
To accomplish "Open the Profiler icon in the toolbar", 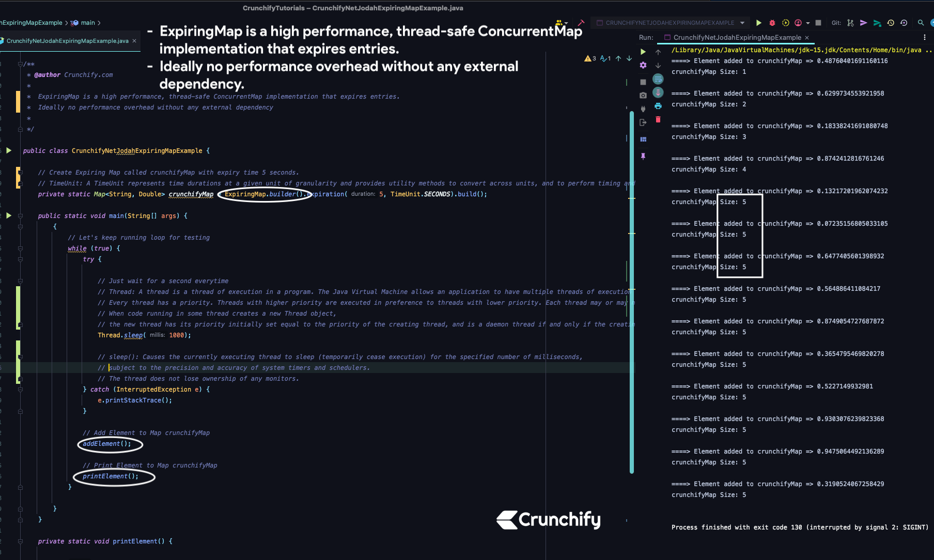I will point(798,23).
